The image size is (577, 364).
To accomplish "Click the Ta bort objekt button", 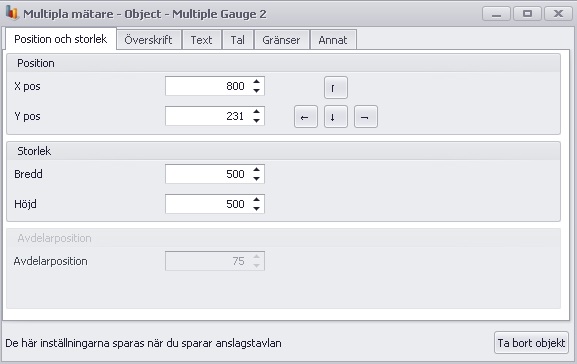I will pos(531,343).
